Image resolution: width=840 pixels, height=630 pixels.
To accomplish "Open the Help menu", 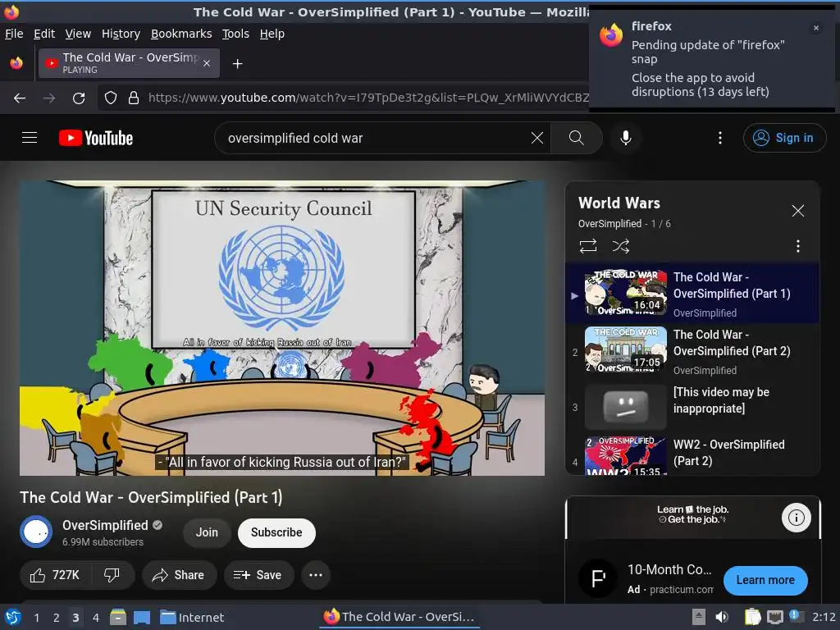I will tap(272, 34).
